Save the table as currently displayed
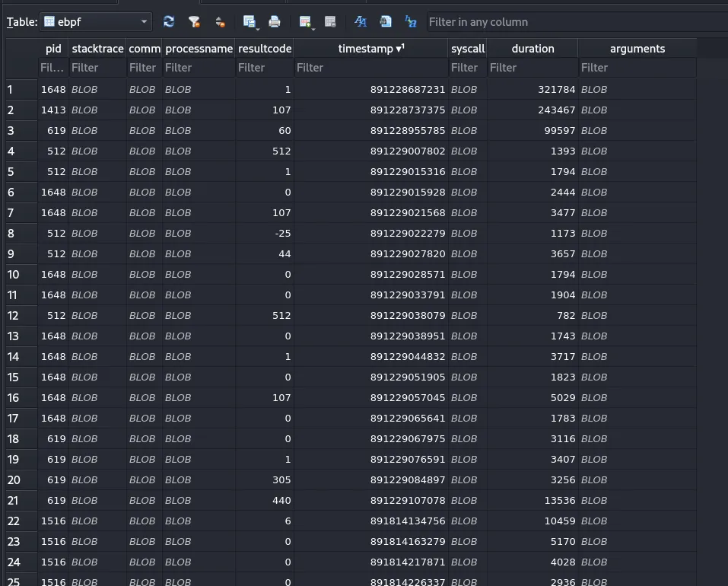728x586 pixels. (x=250, y=22)
